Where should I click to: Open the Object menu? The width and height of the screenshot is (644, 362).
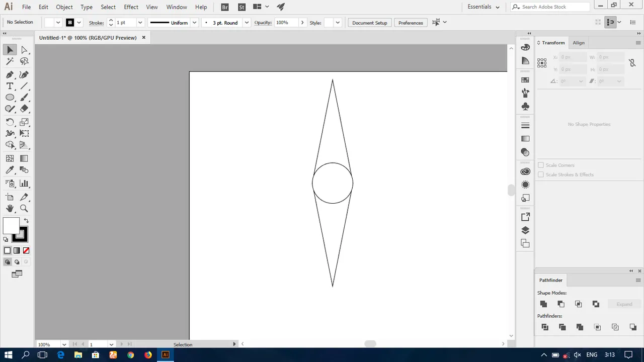coord(64,7)
